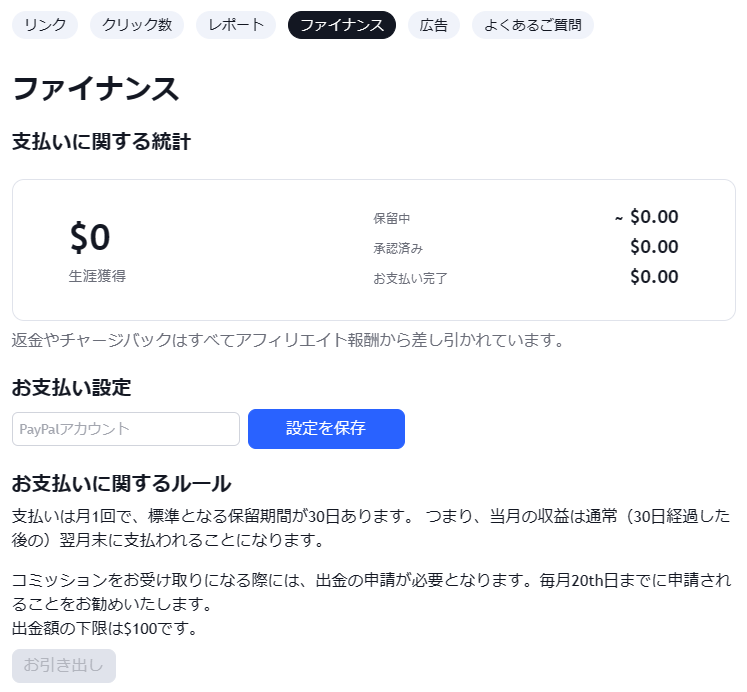Click the ファイナンス page heading
Viewport: 747px width, 692px height.
[x=96, y=88]
